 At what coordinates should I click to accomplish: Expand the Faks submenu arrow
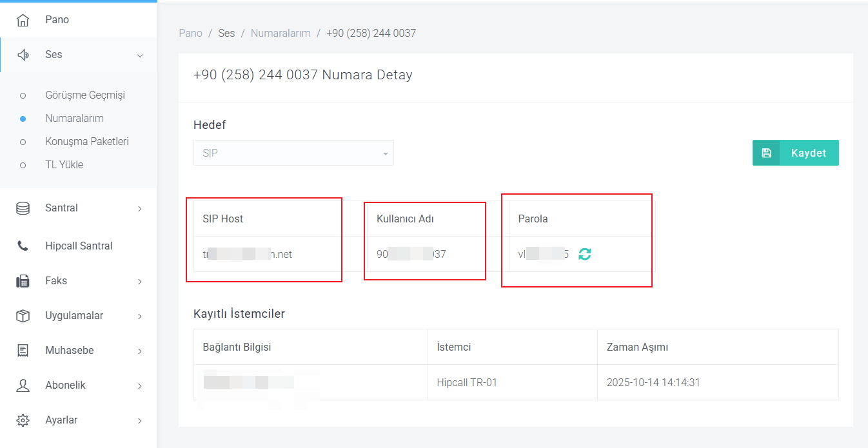140,282
